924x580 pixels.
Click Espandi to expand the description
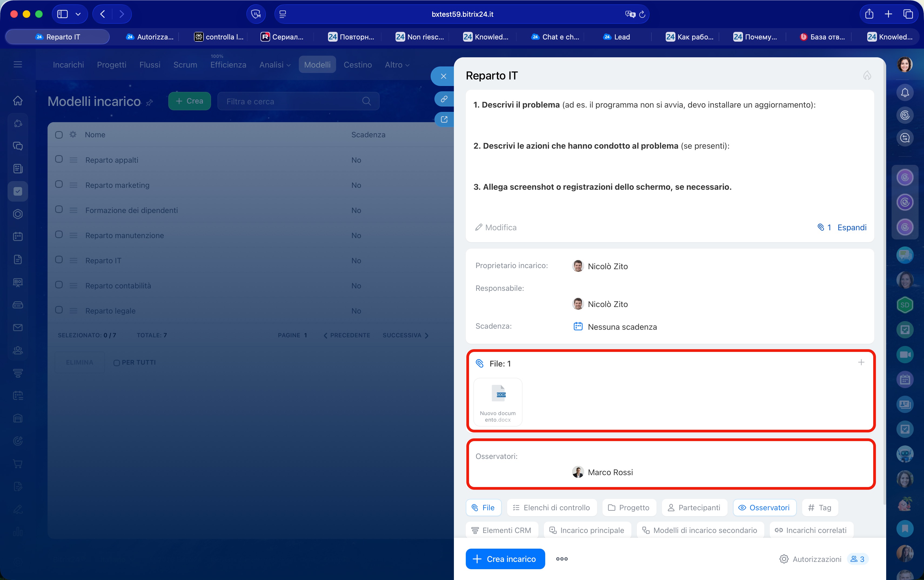click(852, 228)
